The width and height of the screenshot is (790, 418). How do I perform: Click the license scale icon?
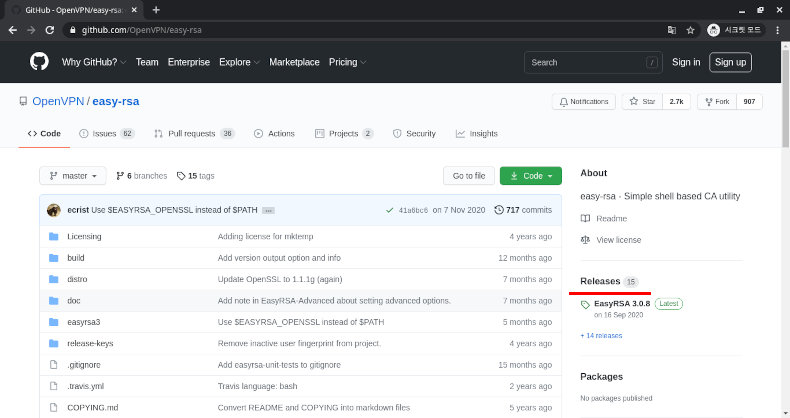[x=585, y=240]
